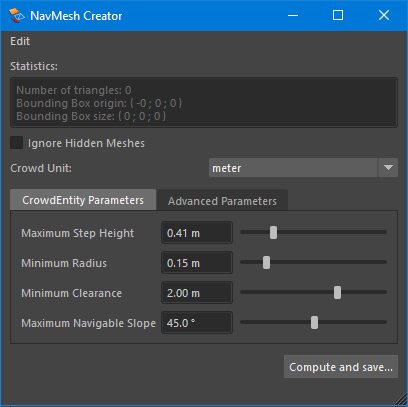This screenshot has height=407, width=408.
Task: Click the Maximum Step Height value field
Action: [x=197, y=232]
